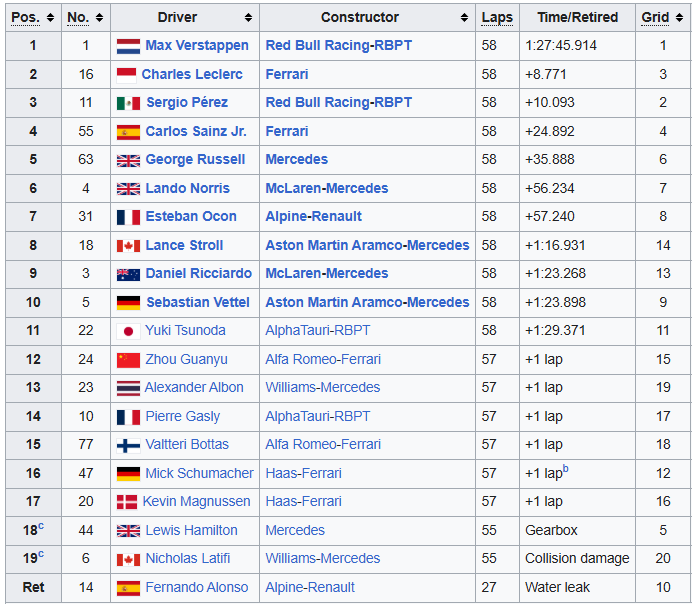Image resolution: width=692 pixels, height=604 pixels.
Task: Open Williams-Mercedes link in Albon row
Action: [323, 387]
